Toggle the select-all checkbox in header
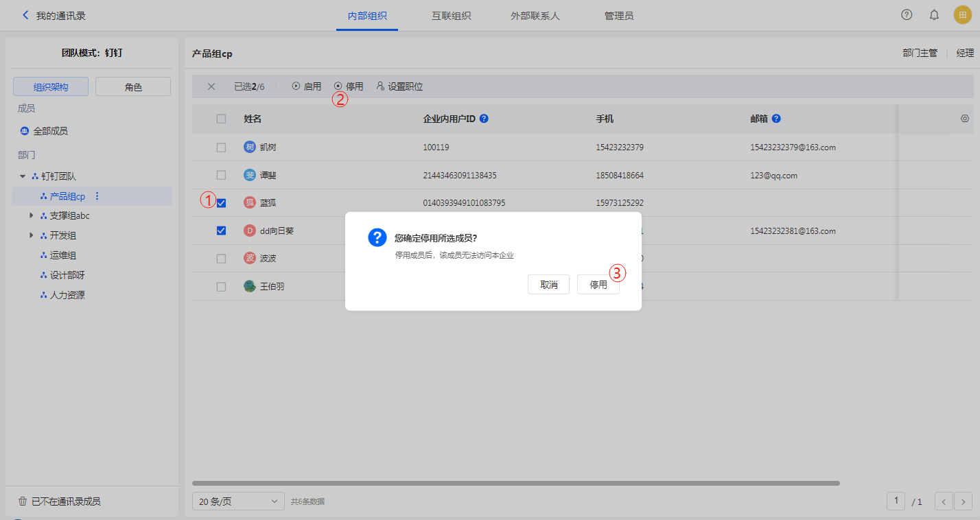 pyautogui.click(x=221, y=119)
